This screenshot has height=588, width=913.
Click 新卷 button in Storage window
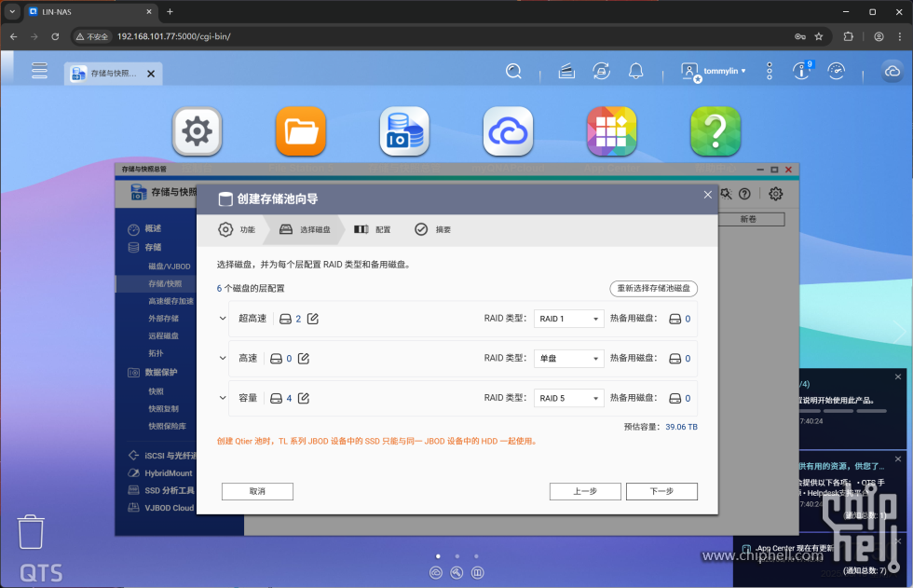pos(751,220)
